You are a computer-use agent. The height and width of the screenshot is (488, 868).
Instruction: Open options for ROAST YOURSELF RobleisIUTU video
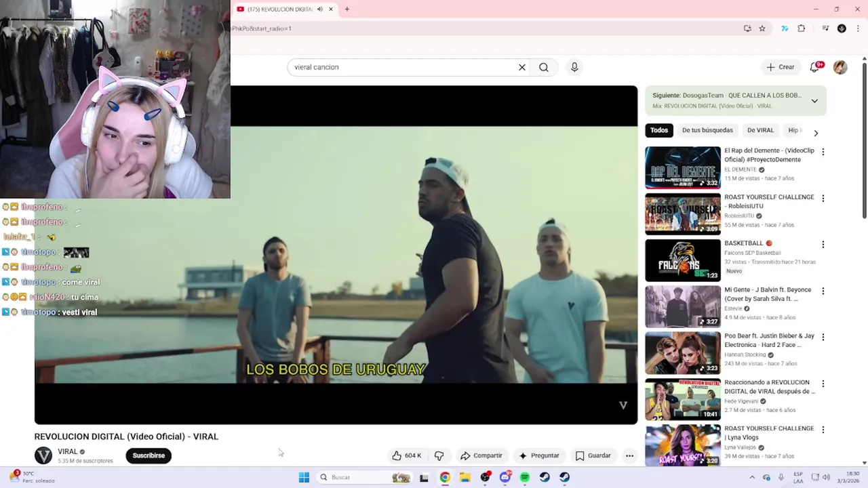(823, 199)
